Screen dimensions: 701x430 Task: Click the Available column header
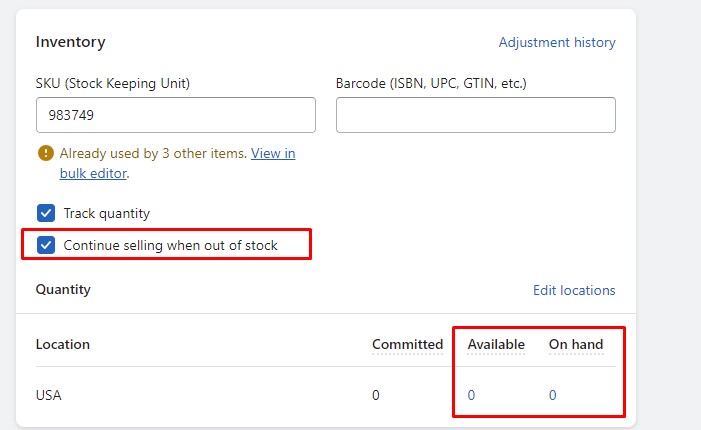click(x=496, y=344)
